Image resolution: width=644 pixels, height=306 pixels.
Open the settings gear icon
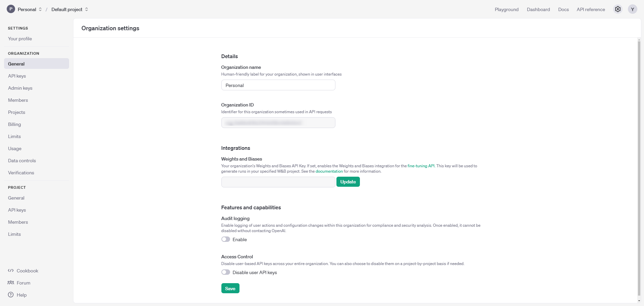(618, 9)
